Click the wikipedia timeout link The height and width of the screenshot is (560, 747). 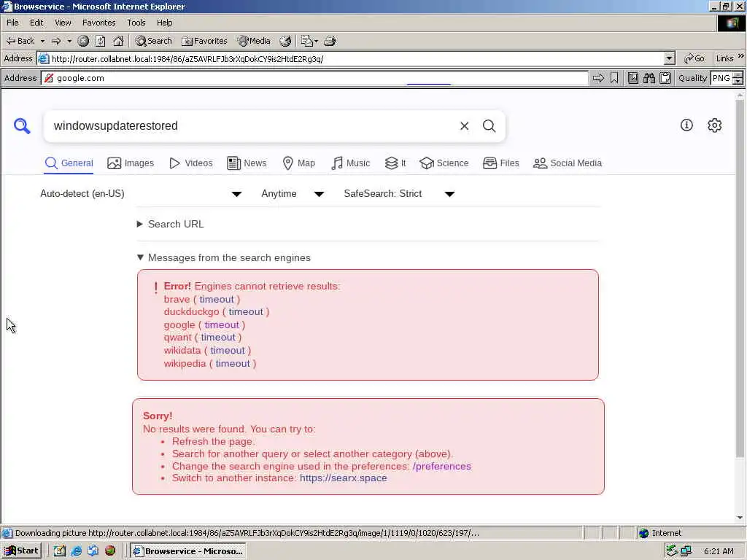point(233,363)
